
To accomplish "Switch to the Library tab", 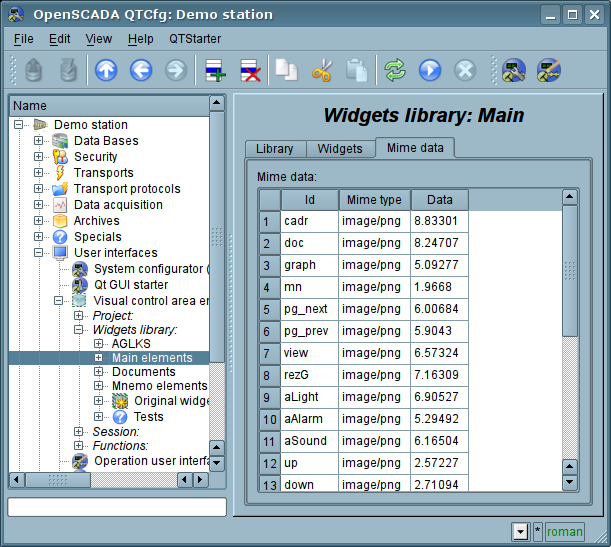I will [274, 149].
